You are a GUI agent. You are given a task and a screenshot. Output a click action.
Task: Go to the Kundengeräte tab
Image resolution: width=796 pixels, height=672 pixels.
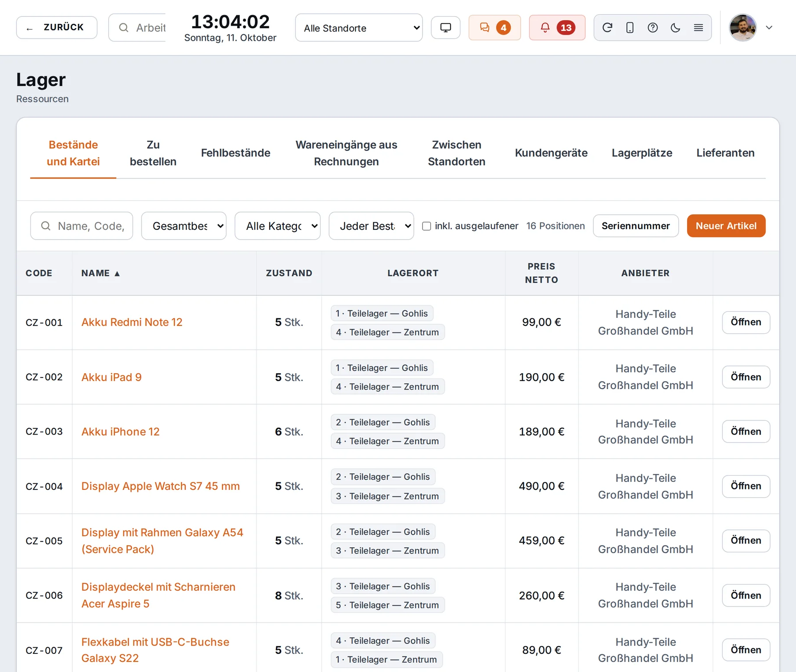point(551,153)
